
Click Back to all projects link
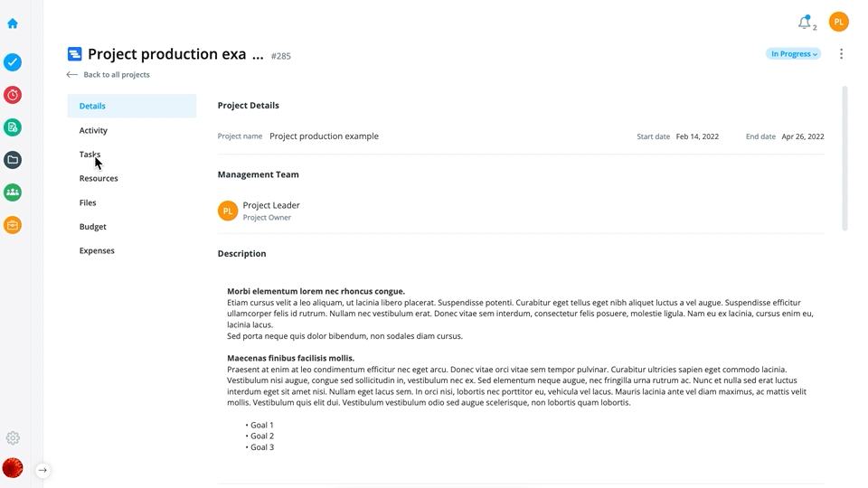[x=108, y=75]
